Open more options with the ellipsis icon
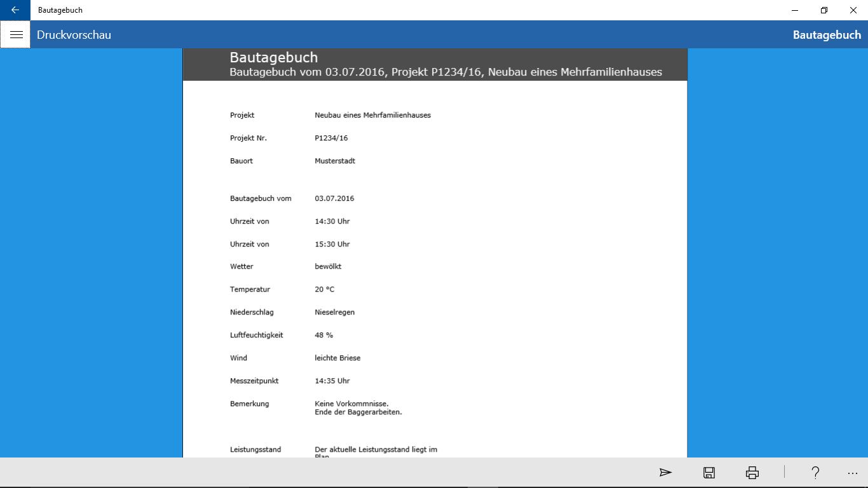868x488 pixels. tap(852, 473)
